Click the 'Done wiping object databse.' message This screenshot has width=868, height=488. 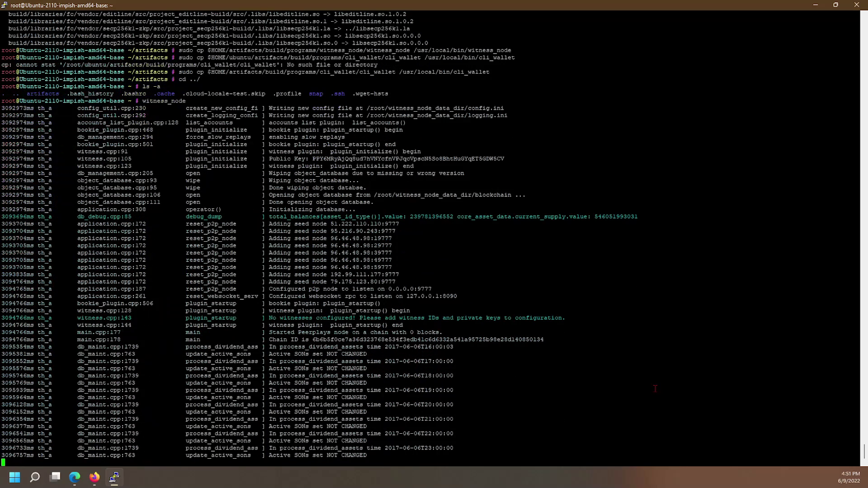coord(318,188)
